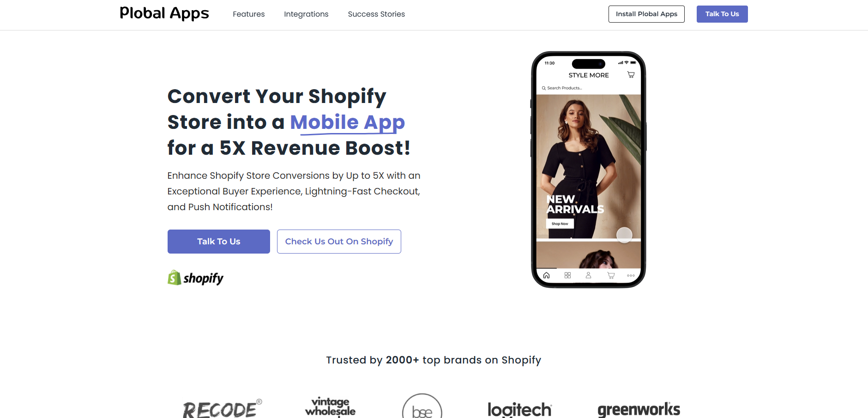Click the header Talk To Us button
Viewport: 868px width, 418px height.
[x=722, y=14]
